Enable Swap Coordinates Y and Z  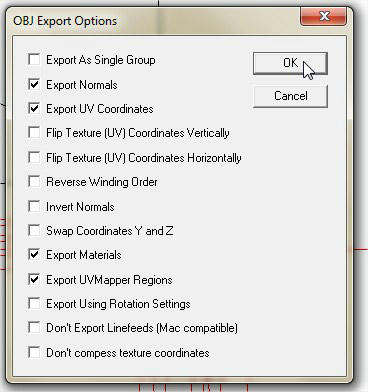35,230
